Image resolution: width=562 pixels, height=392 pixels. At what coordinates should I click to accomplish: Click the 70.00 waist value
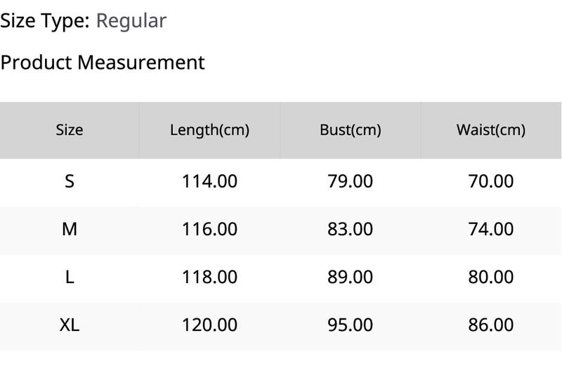[490, 181]
